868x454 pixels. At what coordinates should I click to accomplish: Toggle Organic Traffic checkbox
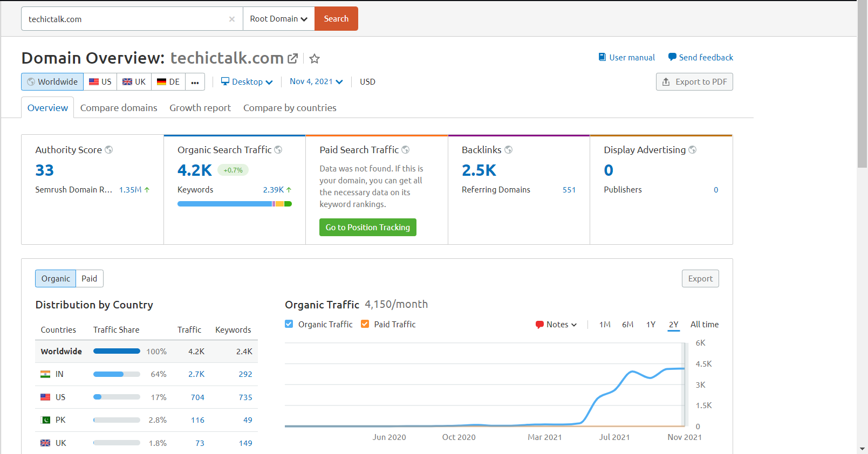(x=289, y=324)
